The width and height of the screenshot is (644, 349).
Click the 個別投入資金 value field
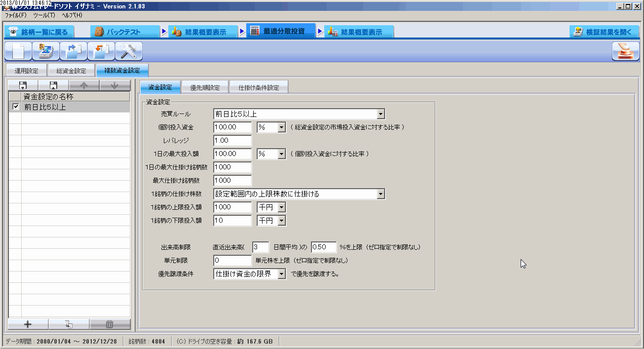[x=232, y=127]
